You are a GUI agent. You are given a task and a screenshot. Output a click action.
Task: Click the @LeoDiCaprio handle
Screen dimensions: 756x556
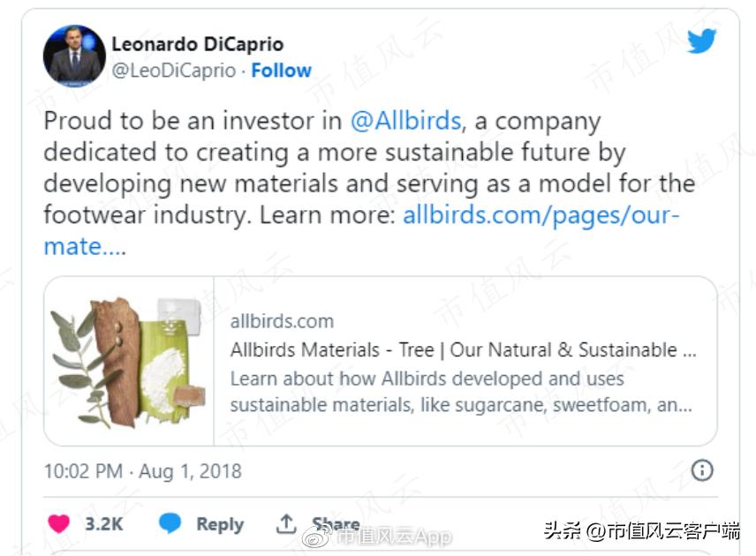[x=175, y=70]
